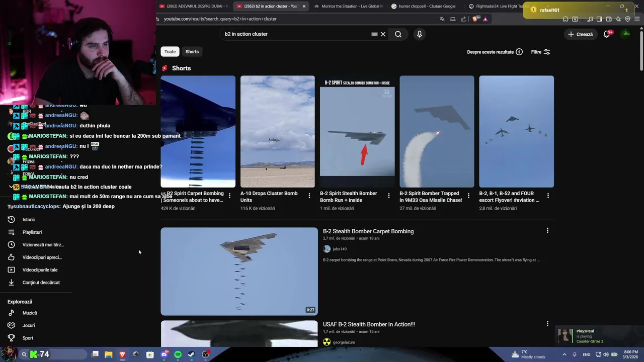
Task: Open the Brave browser taskbar icon
Action: click(122, 354)
